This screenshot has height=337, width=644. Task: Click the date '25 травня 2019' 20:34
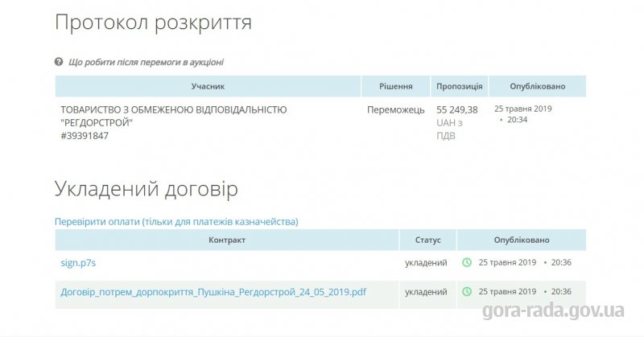click(522, 114)
